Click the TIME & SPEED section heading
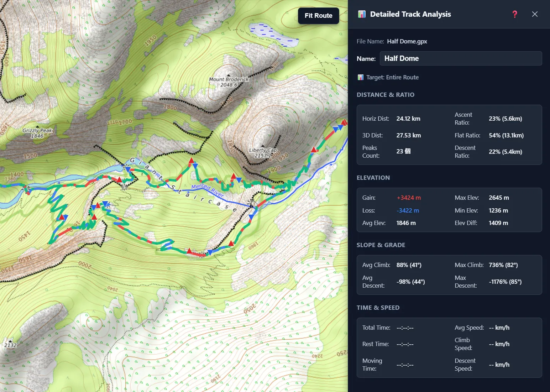The height and width of the screenshot is (392, 550). 378,308
